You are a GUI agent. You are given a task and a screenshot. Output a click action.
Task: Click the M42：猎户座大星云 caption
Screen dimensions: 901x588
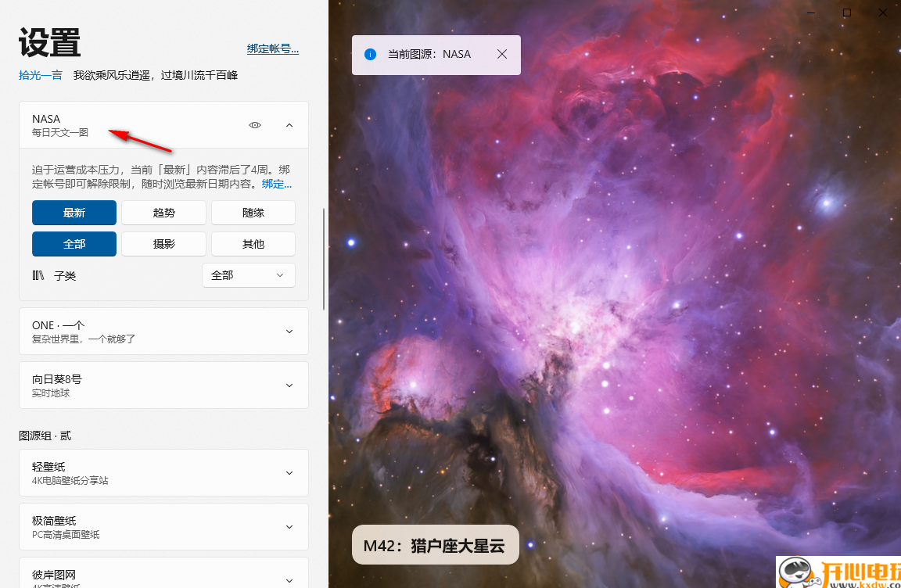pyautogui.click(x=435, y=545)
